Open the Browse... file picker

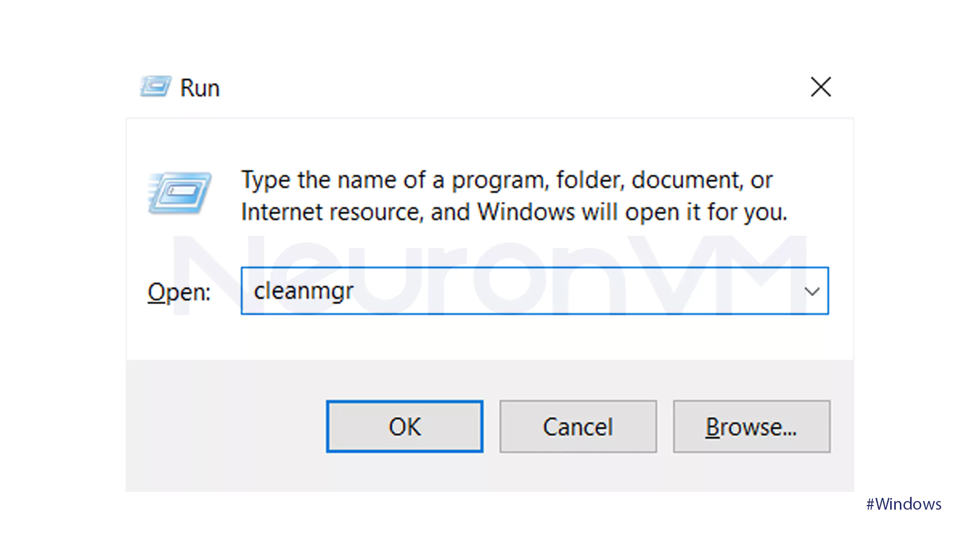pos(751,427)
